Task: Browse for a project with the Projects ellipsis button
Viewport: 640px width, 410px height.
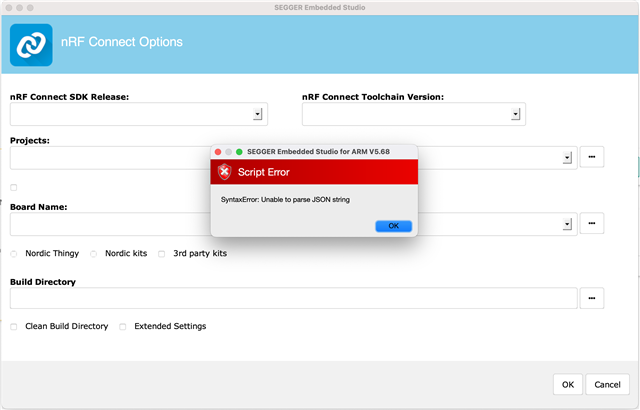Action: 591,157
